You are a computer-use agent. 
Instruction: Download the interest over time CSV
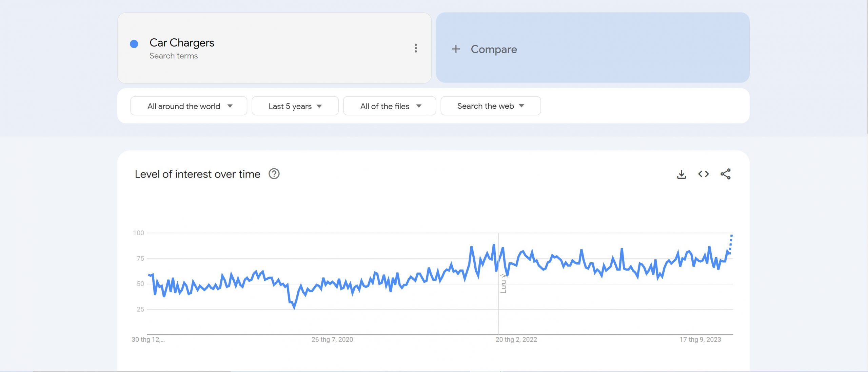tap(682, 174)
